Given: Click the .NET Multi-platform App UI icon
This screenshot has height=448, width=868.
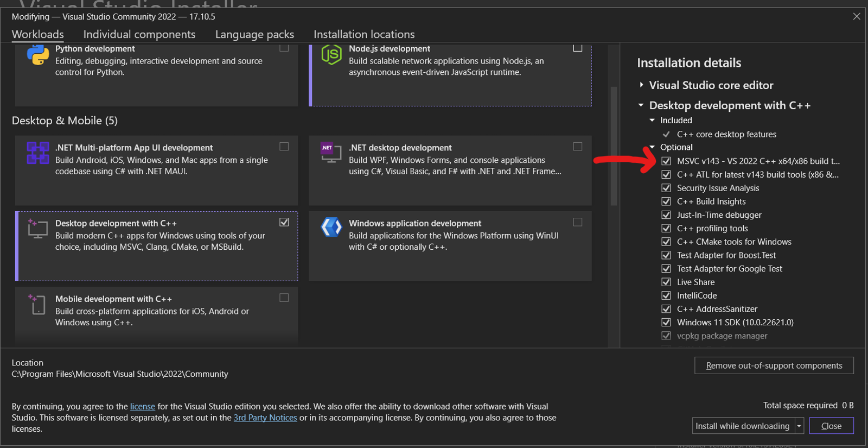Looking at the screenshot, I should click(x=38, y=153).
